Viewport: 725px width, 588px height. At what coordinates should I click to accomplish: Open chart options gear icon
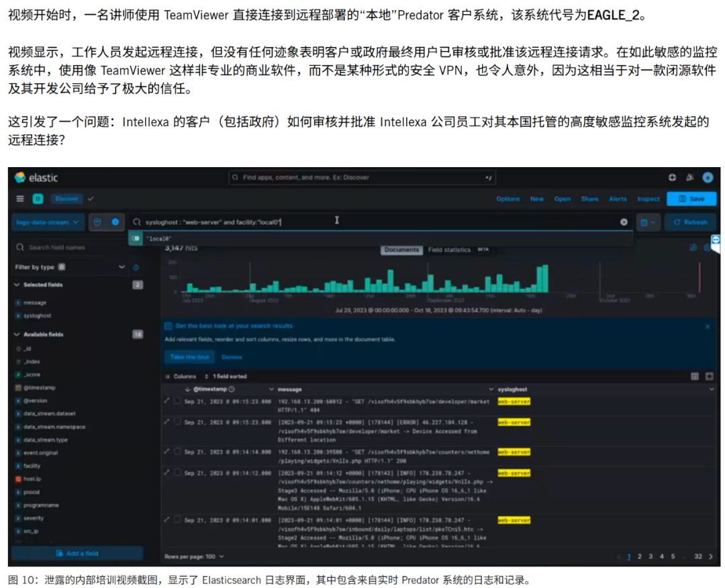[x=708, y=248]
